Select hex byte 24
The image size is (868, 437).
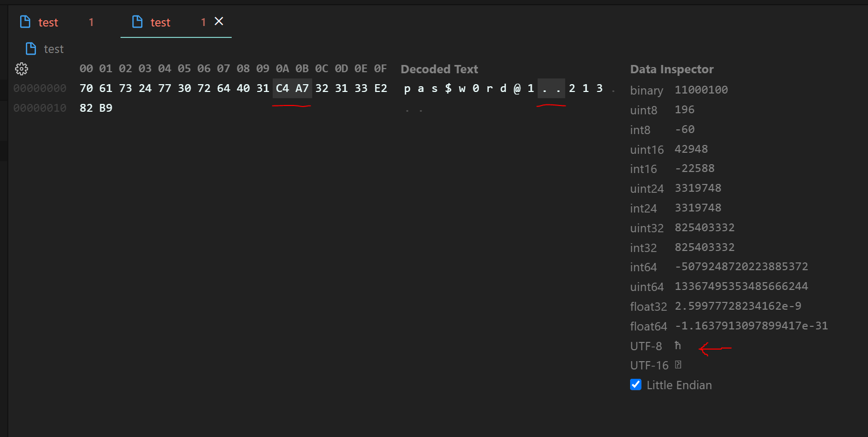click(x=145, y=88)
